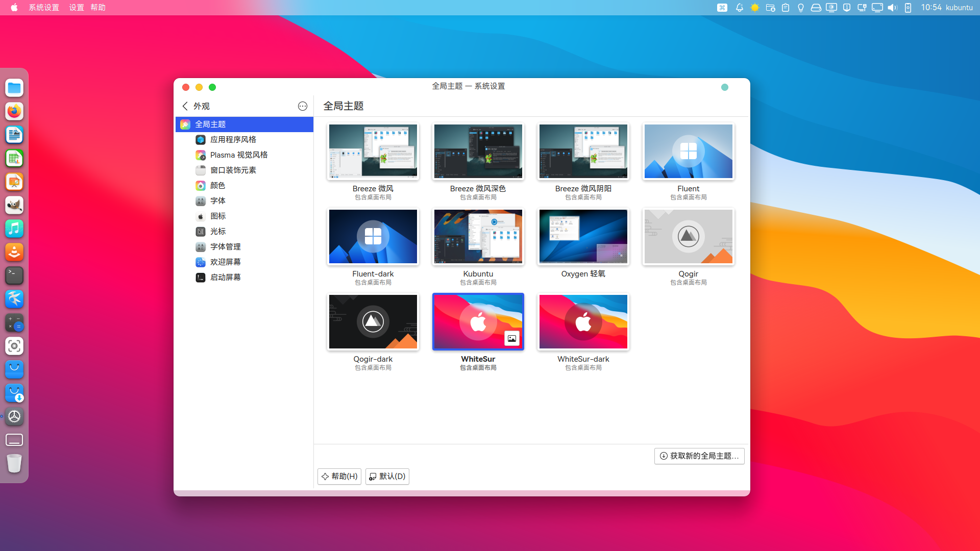Launch the screenshot tool from dock
Screen dimensions: 980x551
[14, 346]
